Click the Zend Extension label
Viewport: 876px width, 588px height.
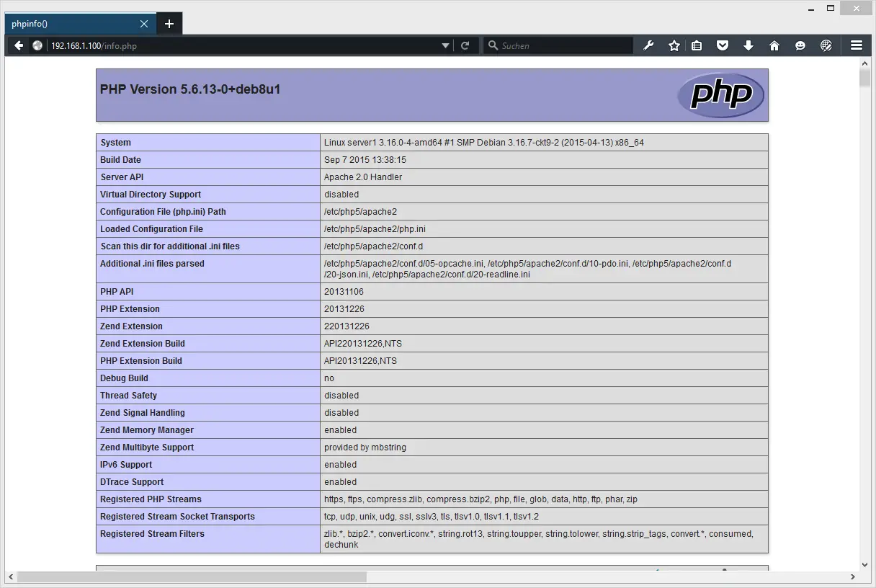(x=132, y=326)
